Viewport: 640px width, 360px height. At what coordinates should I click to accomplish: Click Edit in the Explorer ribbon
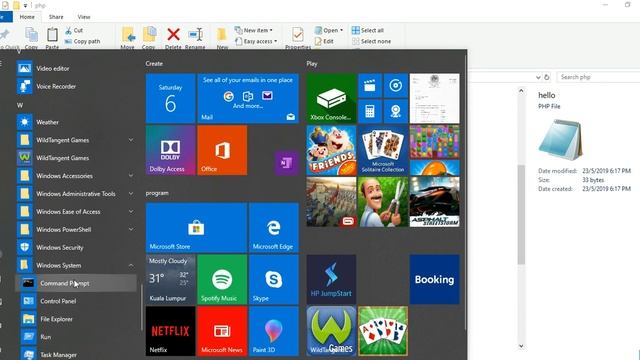click(x=324, y=41)
